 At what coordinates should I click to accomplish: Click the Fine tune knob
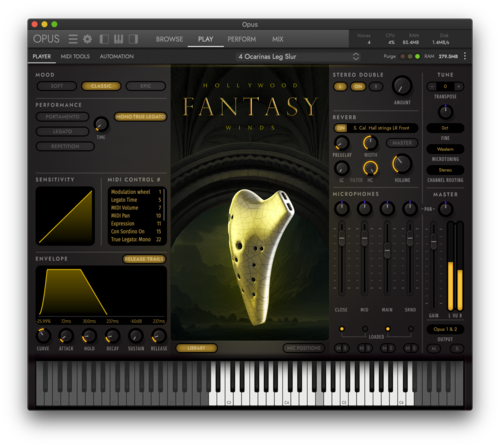(x=445, y=112)
